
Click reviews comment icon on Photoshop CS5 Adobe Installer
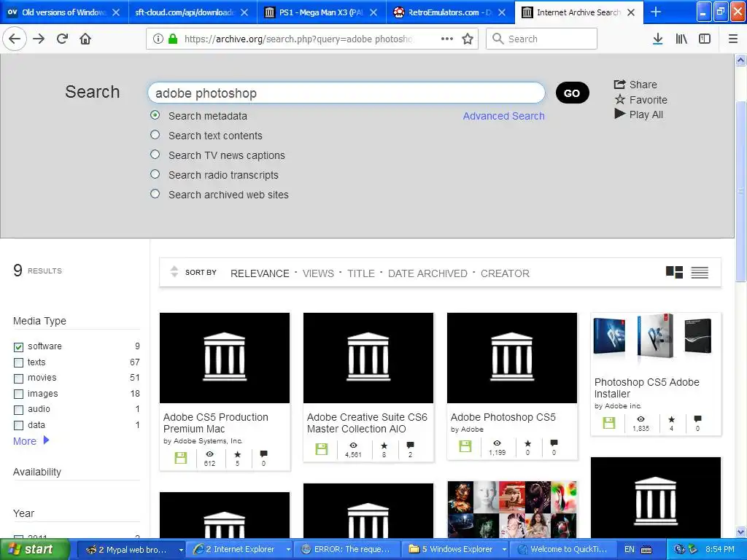click(697, 419)
